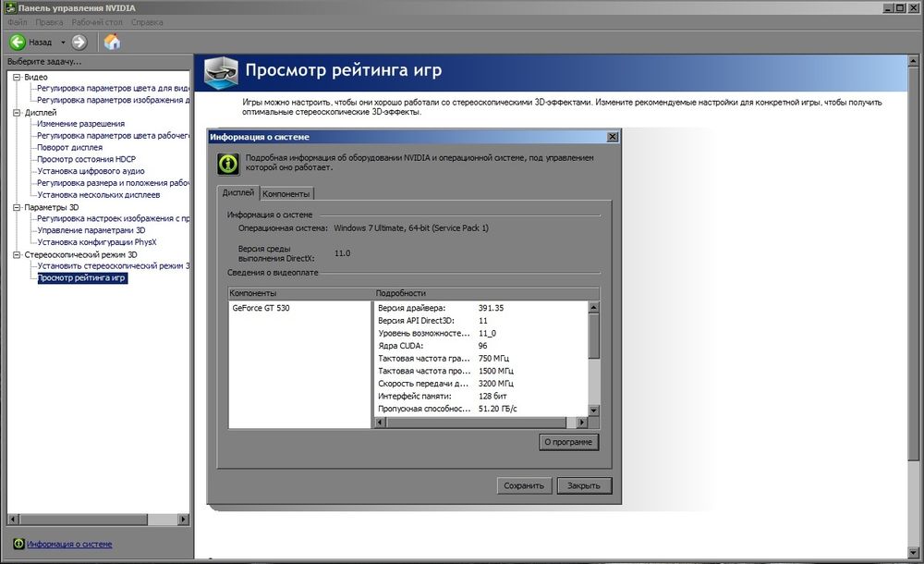Open the Back button history dropdown arrow

63,43
